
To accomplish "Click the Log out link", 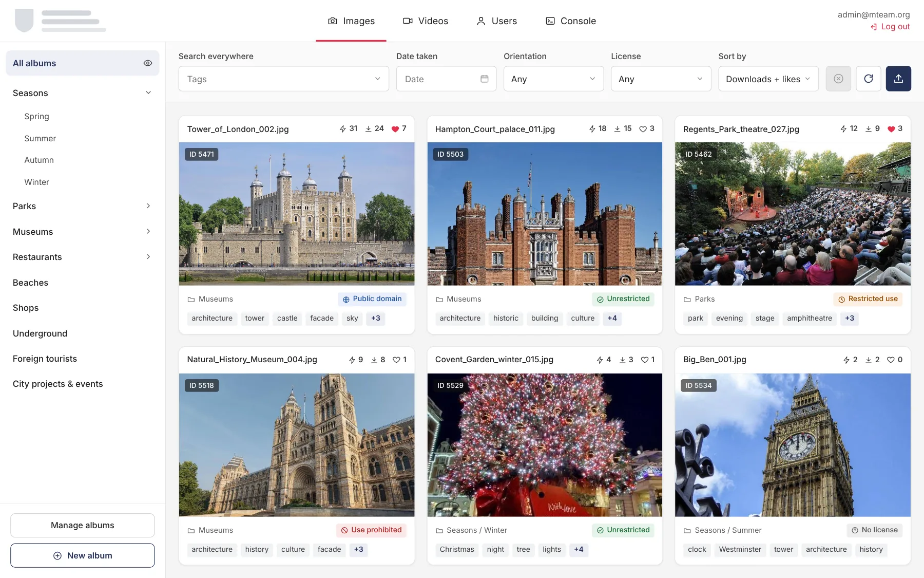I will 890,27.
